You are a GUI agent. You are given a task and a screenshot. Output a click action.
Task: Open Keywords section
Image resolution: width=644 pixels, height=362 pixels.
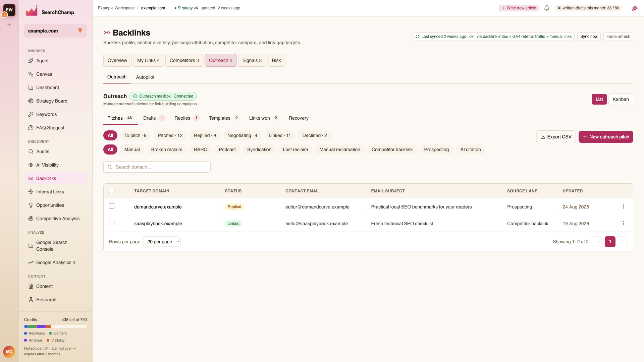[x=55, y=114]
